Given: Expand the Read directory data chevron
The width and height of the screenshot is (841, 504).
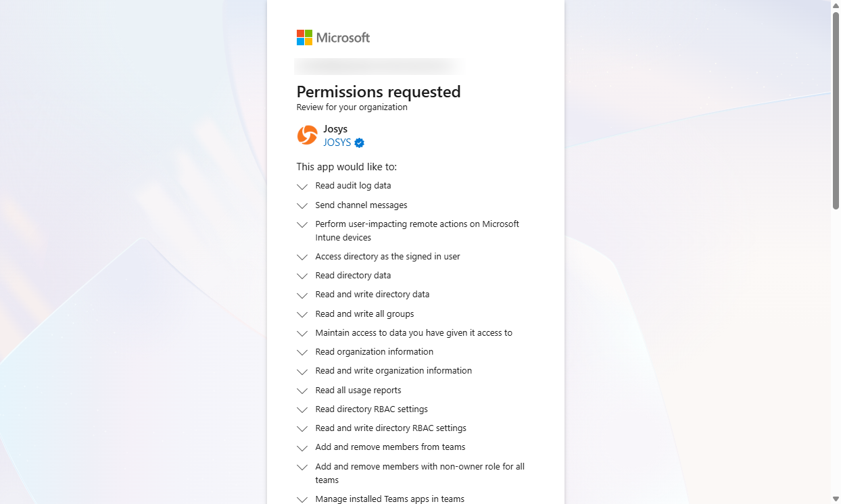Looking at the screenshot, I should point(302,276).
